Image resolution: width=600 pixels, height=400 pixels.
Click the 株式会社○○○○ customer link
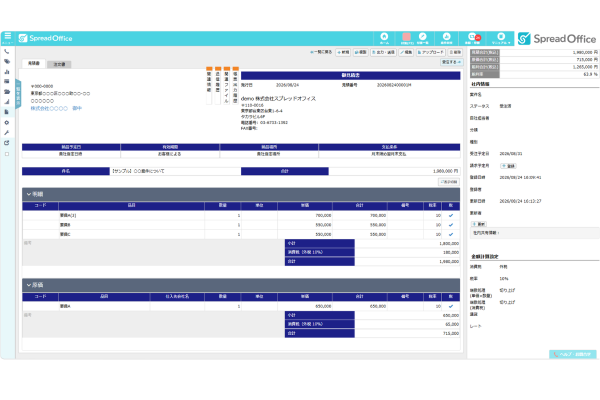(x=49, y=109)
